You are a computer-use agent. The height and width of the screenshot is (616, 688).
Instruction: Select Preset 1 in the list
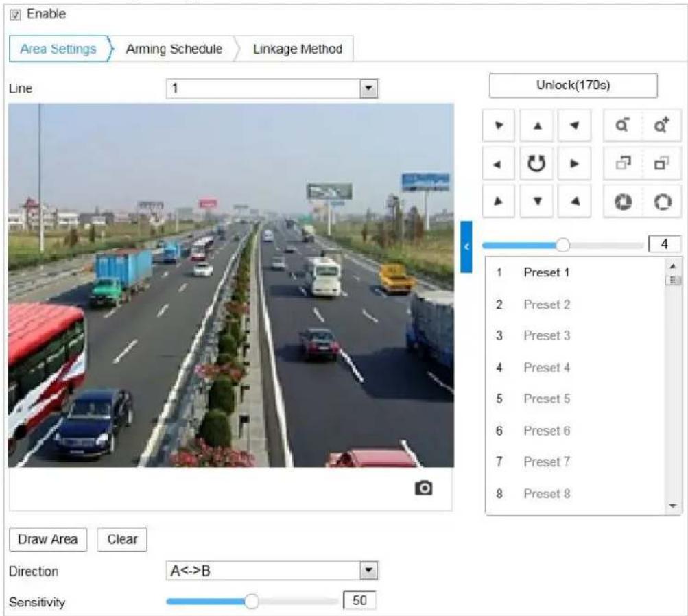[x=576, y=272]
